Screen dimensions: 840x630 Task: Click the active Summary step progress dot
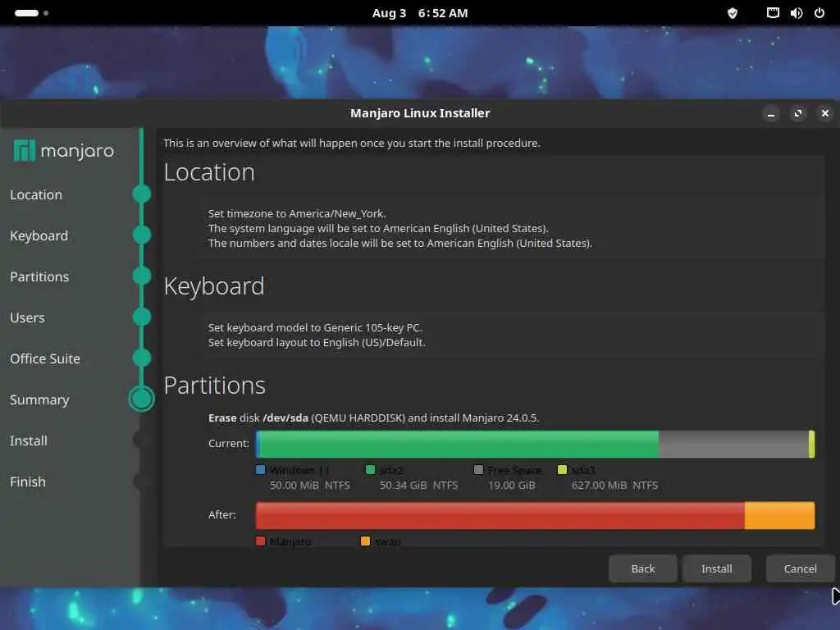pyautogui.click(x=142, y=399)
